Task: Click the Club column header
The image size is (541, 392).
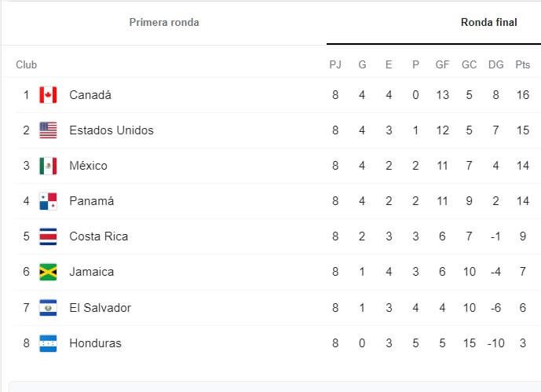Action: pos(26,65)
